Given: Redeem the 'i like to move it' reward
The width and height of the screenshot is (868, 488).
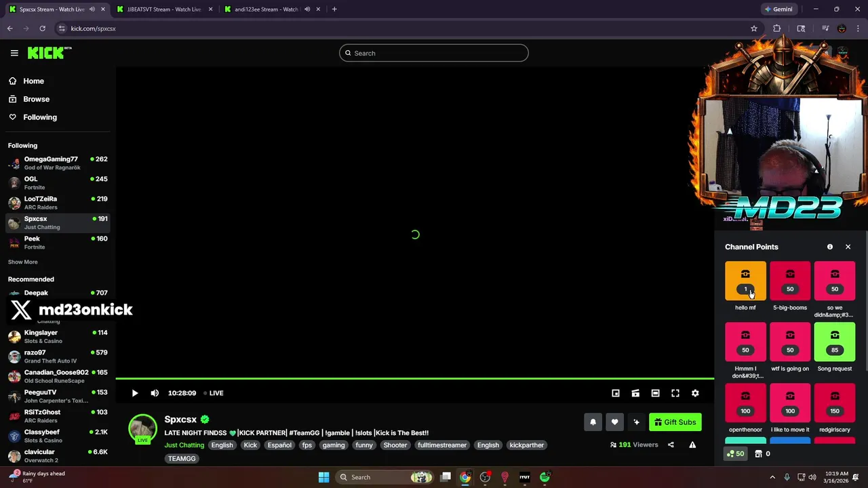Looking at the screenshot, I should pyautogui.click(x=790, y=403).
